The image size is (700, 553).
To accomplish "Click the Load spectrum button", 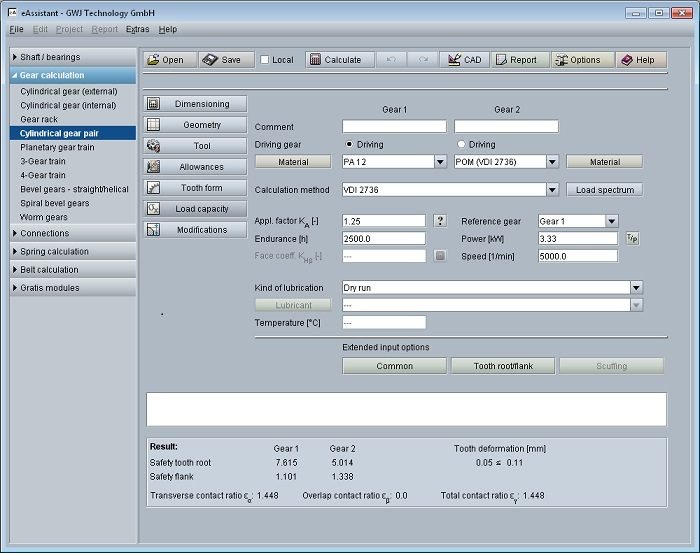I will click(604, 190).
